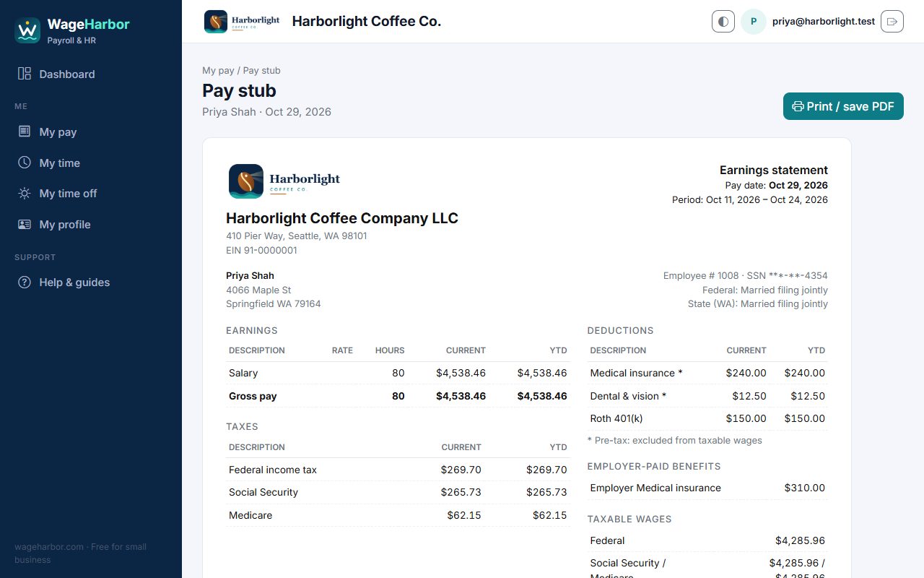This screenshot has height=578, width=924.
Task: Click State (WA): Married filing jointly text
Action: 758,303
